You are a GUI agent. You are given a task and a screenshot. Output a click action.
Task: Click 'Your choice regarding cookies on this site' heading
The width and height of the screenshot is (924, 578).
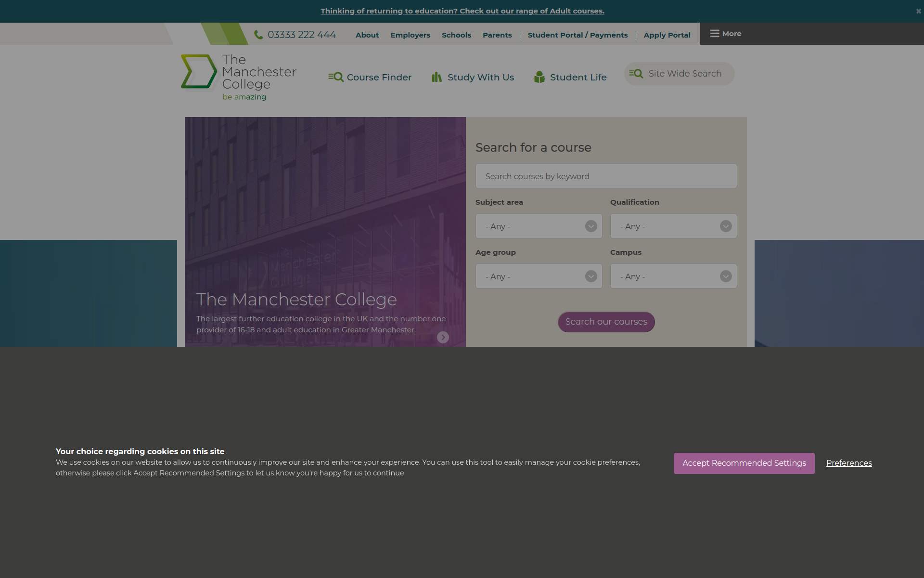(140, 451)
